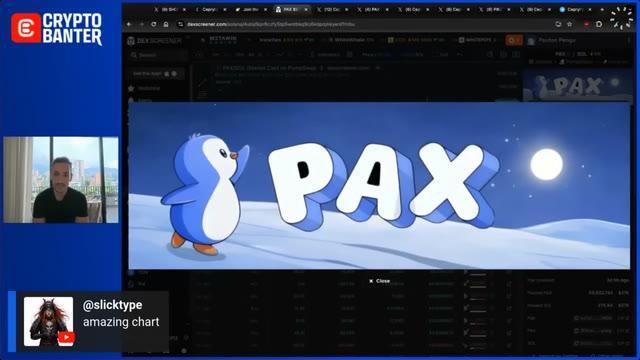Open the browser home page icon
The height and width of the screenshot is (360, 640).
pos(166,24)
